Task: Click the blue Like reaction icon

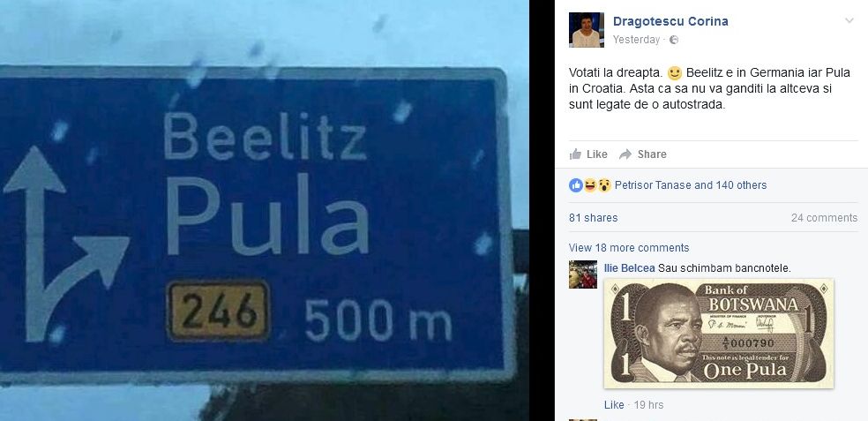Action: pos(576,185)
